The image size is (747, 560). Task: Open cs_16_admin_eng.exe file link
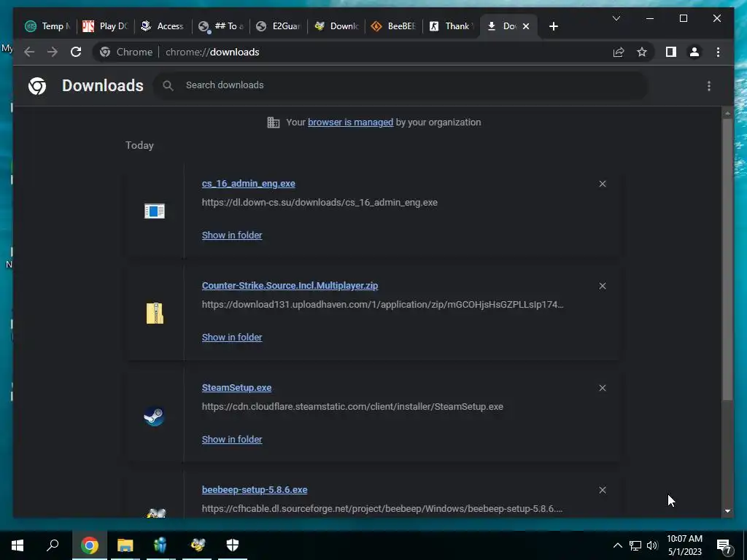tap(248, 183)
